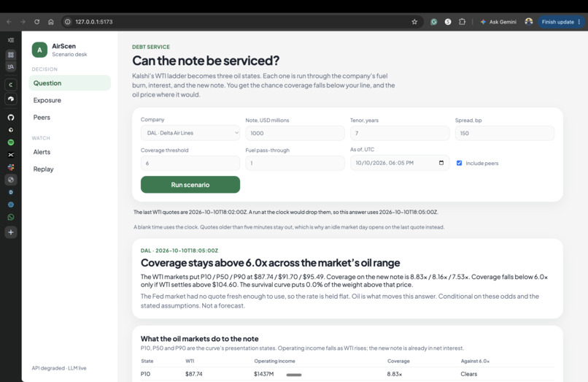Image resolution: width=588 pixels, height=382 pixels.
Task: Click the Note USD millions field
Action: click(x=295, y=133)
